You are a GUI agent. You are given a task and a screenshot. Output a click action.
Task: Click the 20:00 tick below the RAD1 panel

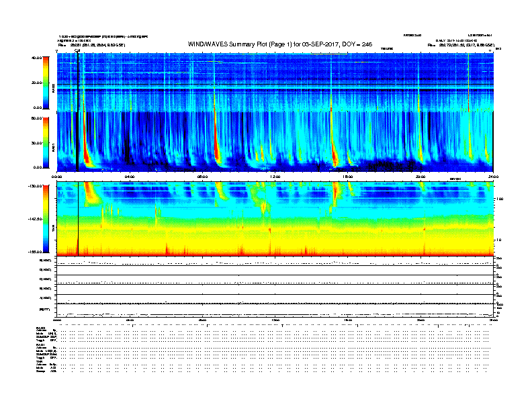420,177
